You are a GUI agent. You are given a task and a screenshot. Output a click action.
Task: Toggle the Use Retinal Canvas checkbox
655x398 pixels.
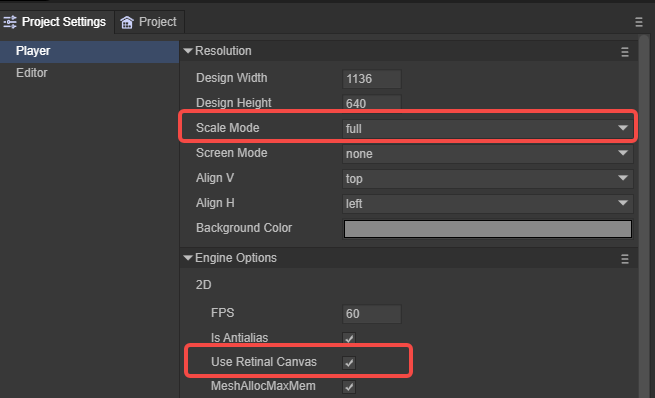(349, 363)
